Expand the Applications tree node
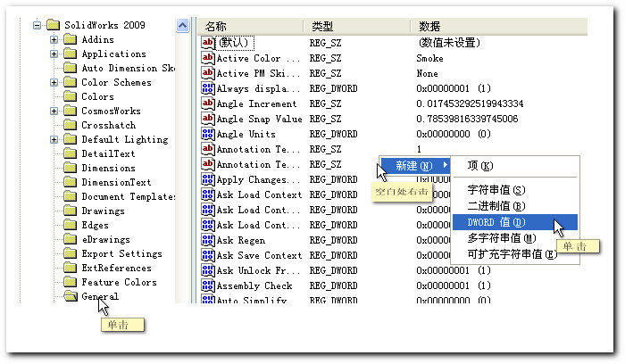 [x=54, y=54]
